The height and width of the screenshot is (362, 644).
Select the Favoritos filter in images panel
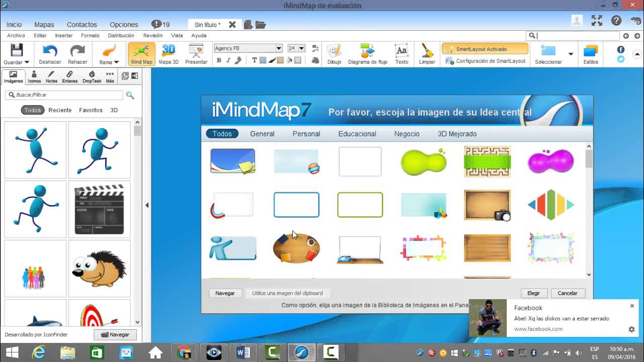91,110
